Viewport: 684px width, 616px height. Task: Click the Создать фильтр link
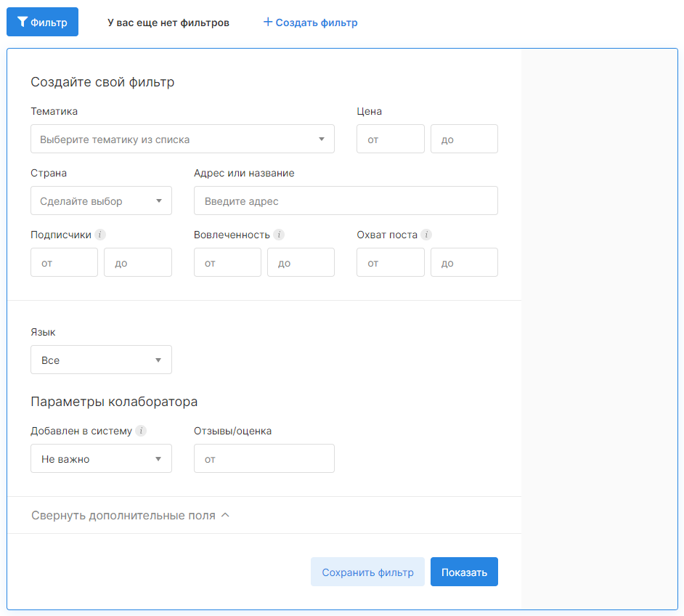pos(310,23)
